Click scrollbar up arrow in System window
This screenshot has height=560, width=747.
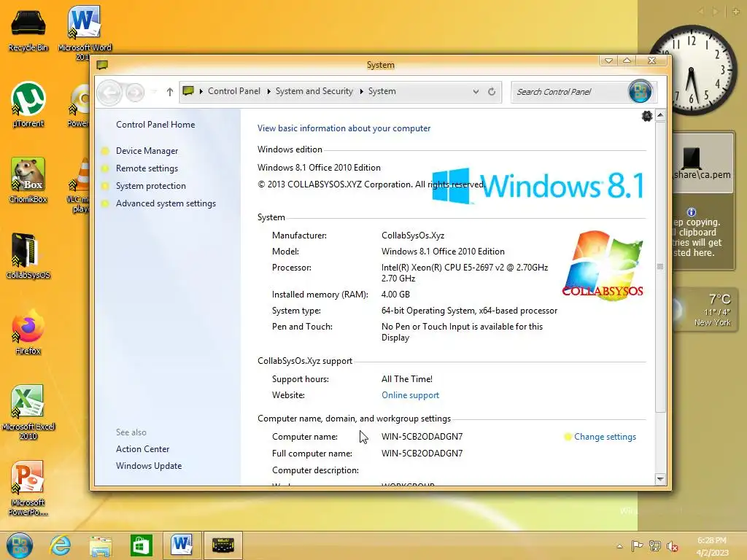click(660, 115)
